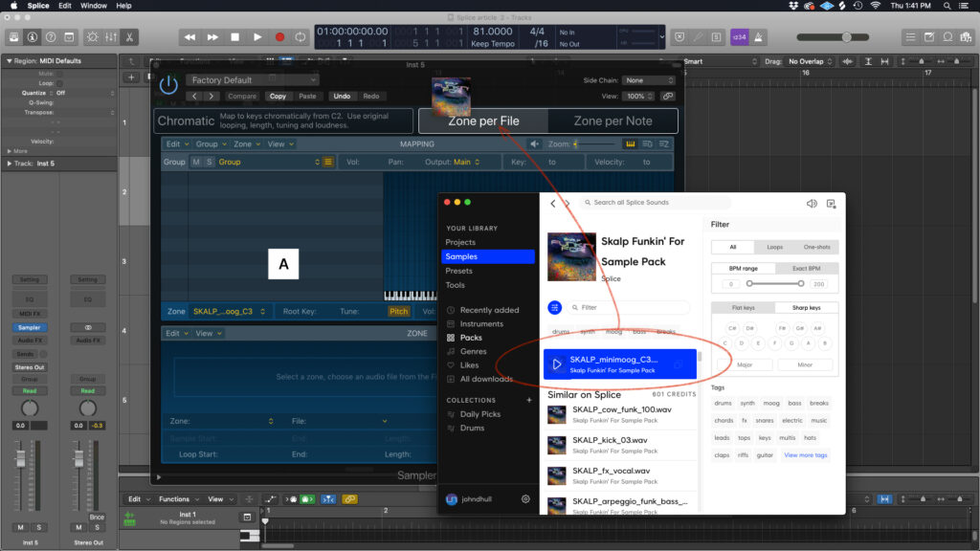Screen dimensions: 980x551
Task: Open the Group list icon in Sampler
Action: (328, 162)
